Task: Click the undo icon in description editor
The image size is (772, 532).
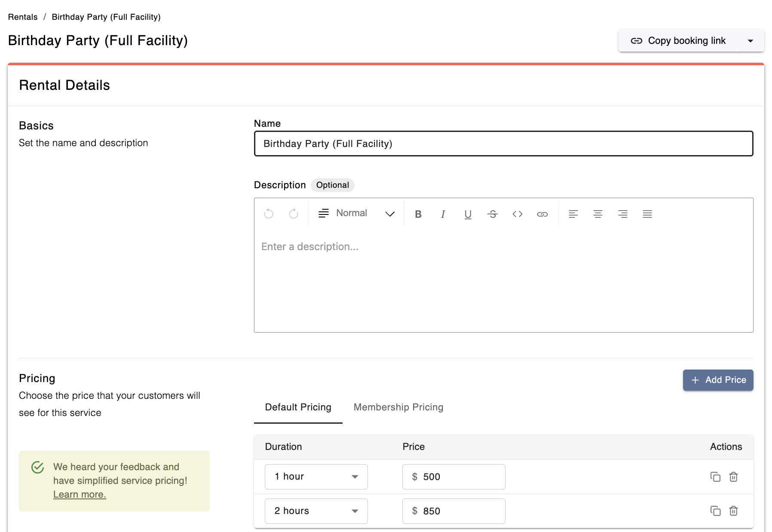Action: click(x=269, y=214)
